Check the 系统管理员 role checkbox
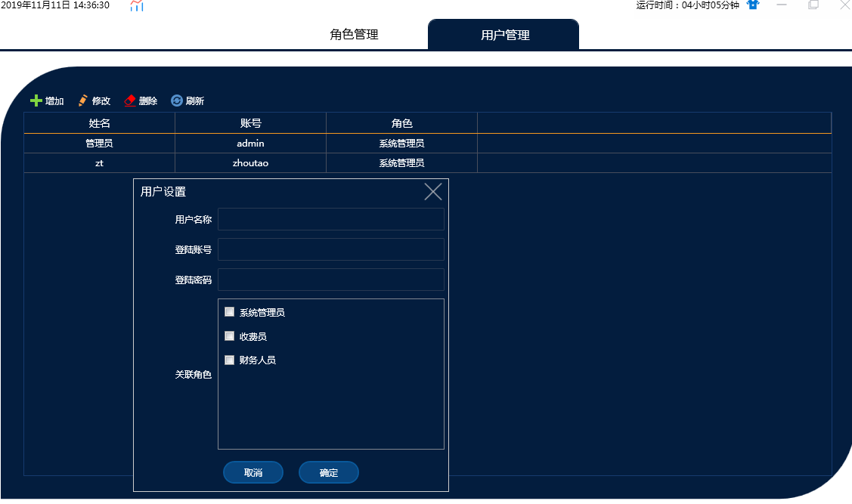The image size is (852, 504). click(229, 312)
